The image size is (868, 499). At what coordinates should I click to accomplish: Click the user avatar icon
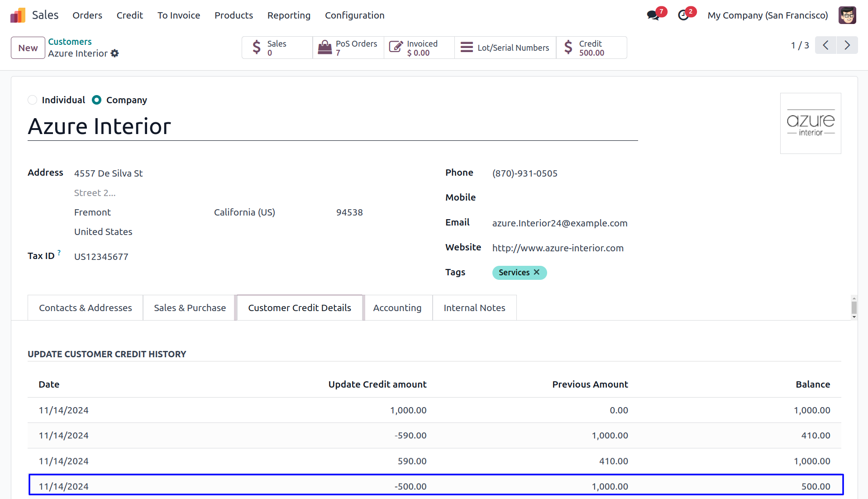point(847,15)
